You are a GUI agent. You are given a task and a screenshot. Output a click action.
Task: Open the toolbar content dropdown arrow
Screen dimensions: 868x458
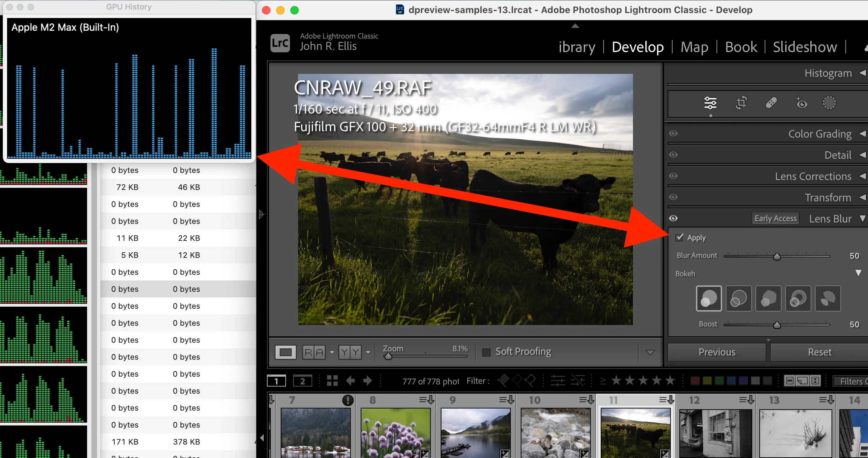pos(650,352)
